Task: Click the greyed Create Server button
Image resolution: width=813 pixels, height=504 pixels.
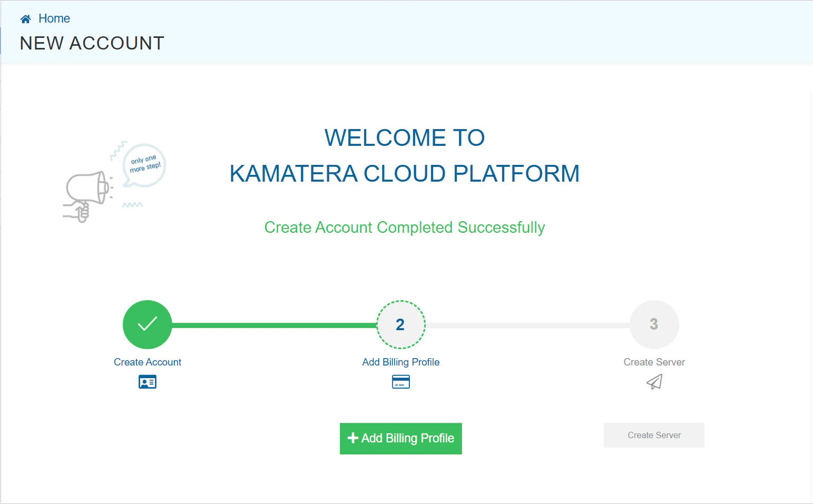Action: point(654,435)
